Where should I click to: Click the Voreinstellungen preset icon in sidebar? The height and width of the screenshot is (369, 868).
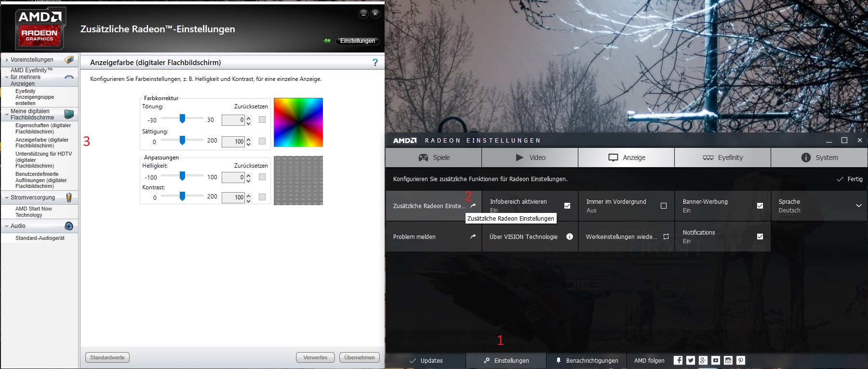click(69, 60)
